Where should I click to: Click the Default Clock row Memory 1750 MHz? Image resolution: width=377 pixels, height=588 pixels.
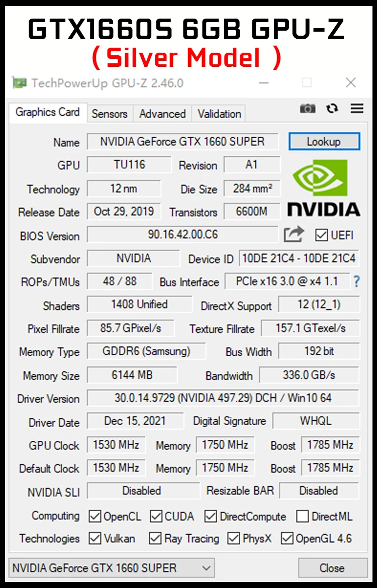pyautogui.click(x=225, y=467)
